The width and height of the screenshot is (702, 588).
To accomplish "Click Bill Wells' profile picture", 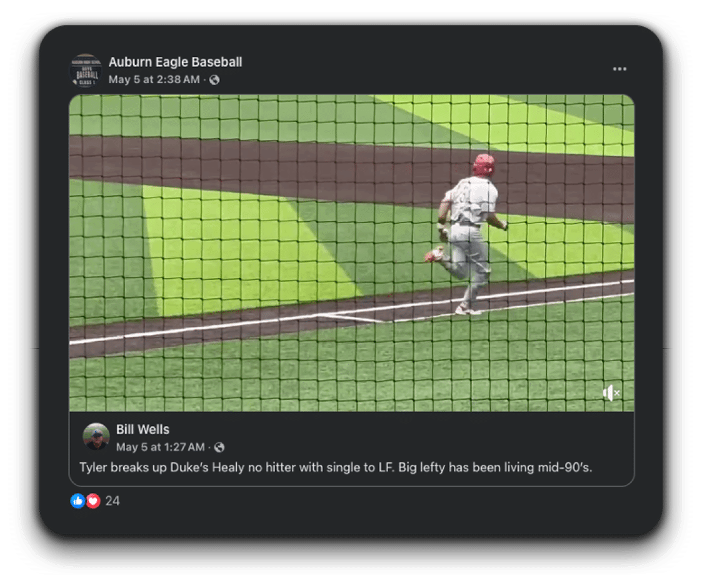I will pyautogui.click(x=96, y=436).
